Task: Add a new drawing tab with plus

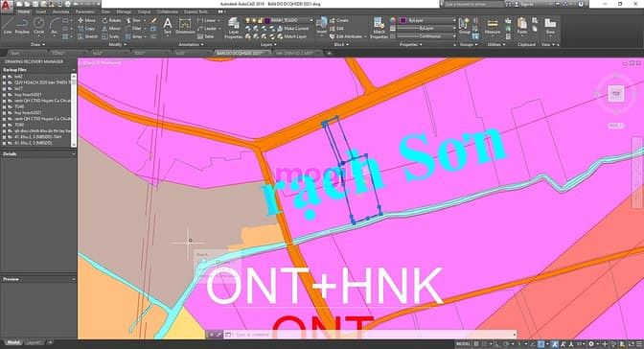Action: [x=329, y=54]
